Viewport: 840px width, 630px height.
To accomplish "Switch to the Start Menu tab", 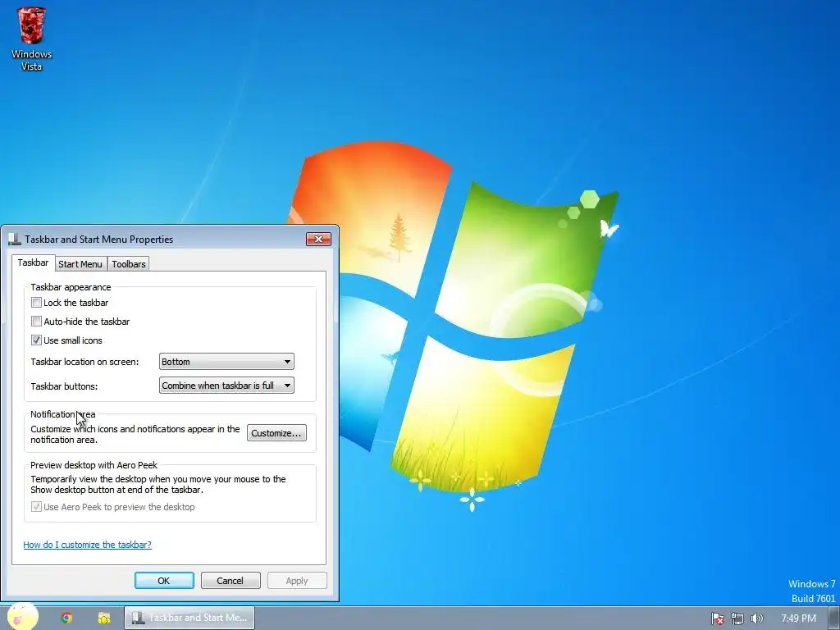I will (x=80, y=264).
